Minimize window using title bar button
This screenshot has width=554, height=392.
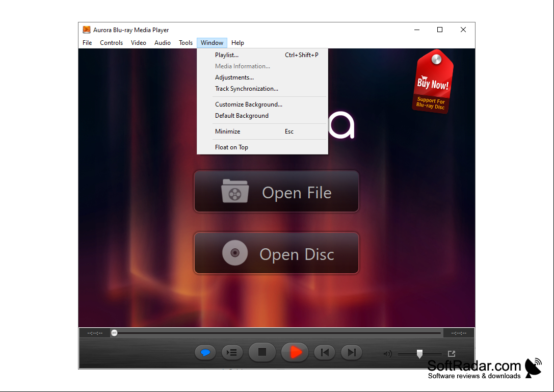[417, 30]
